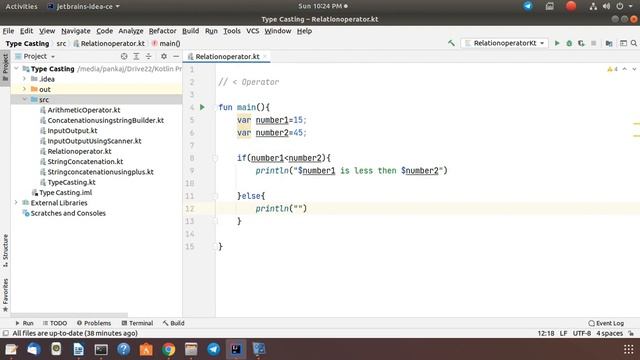Toggle the Structure side tool window tab
This screenshot has height=360, width=640.
(5, 250)
